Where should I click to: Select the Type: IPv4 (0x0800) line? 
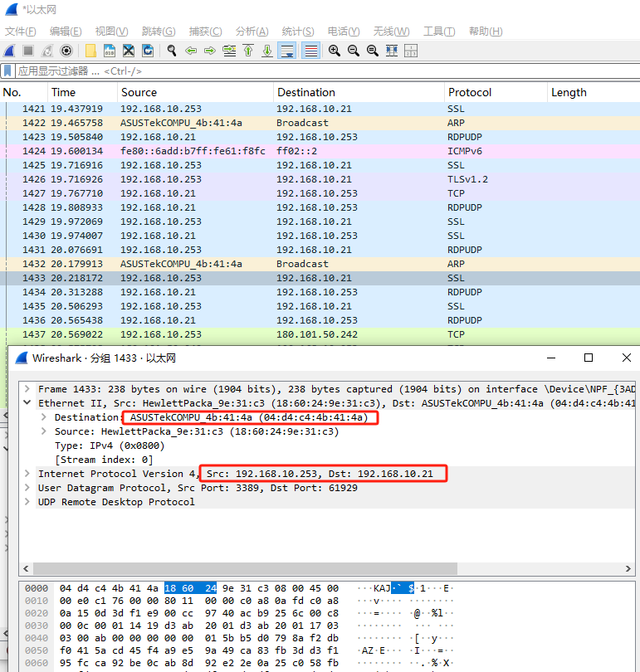pyautogui.click(x=110, y=446)
